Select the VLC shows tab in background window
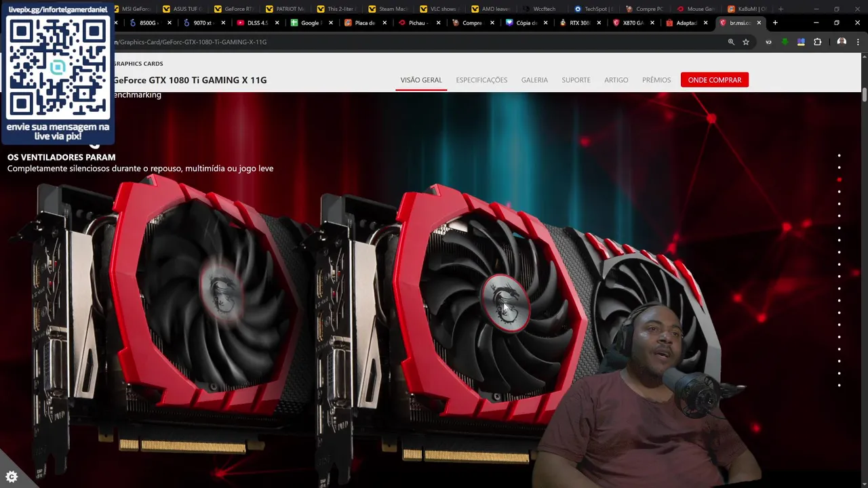This screenshot has width=868, height=488. 443,9
